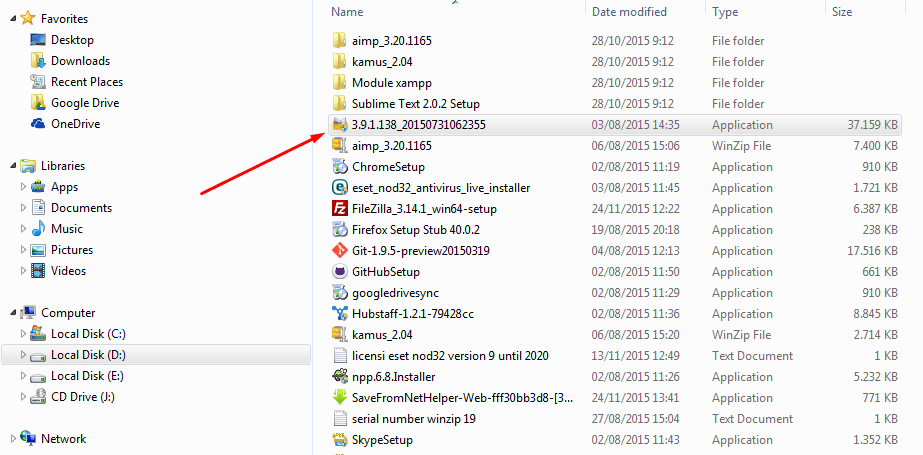The width and height of the screenshot is (923, 455).
Task: Expand the Documents library
Action: point(23,208)
